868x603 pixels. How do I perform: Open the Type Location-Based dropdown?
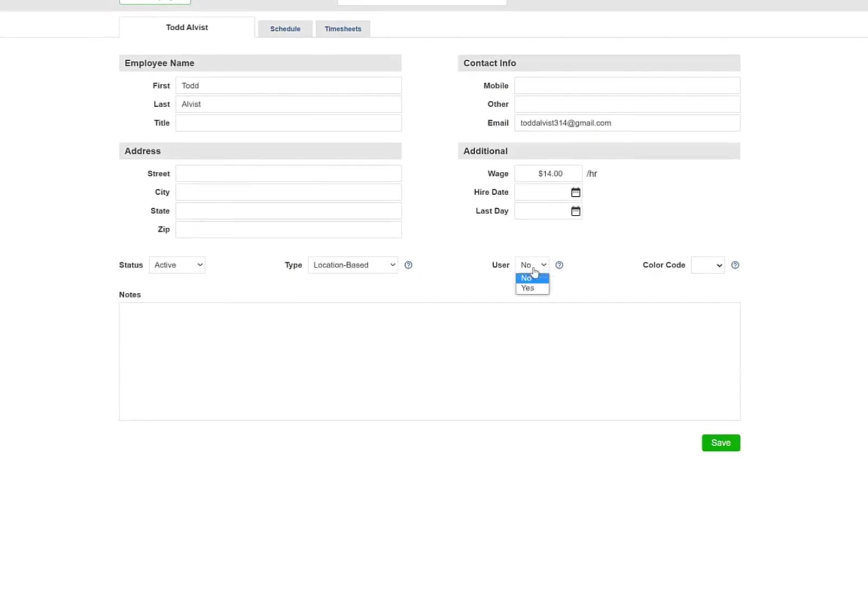[353, 265]
